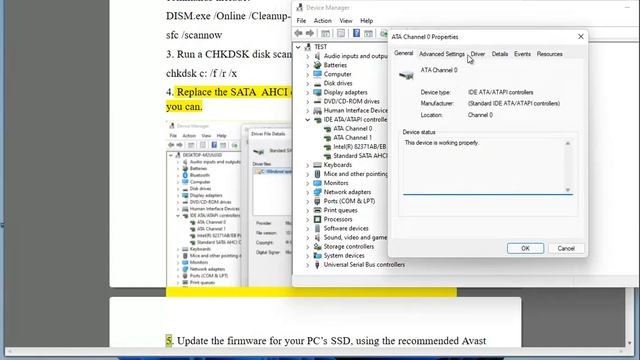The image size is (640, 360).
Task: Click the Human Interface Devices category icon
Action: (317, 110)
